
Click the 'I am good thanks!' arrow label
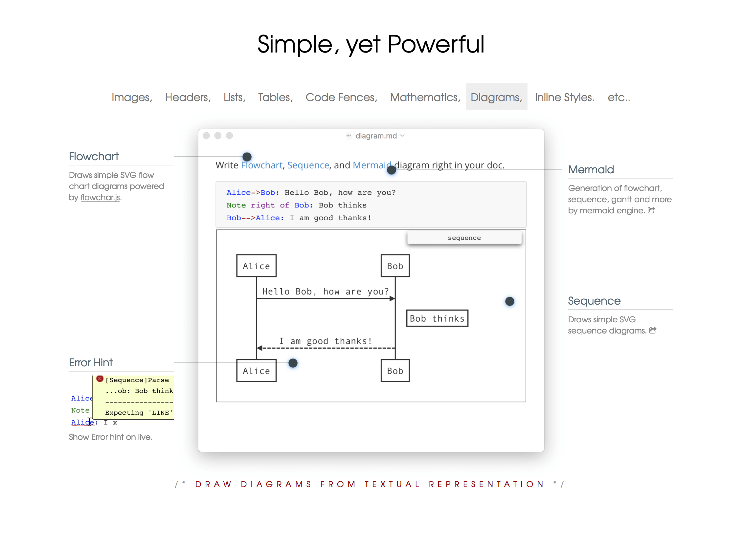(326, 341)
